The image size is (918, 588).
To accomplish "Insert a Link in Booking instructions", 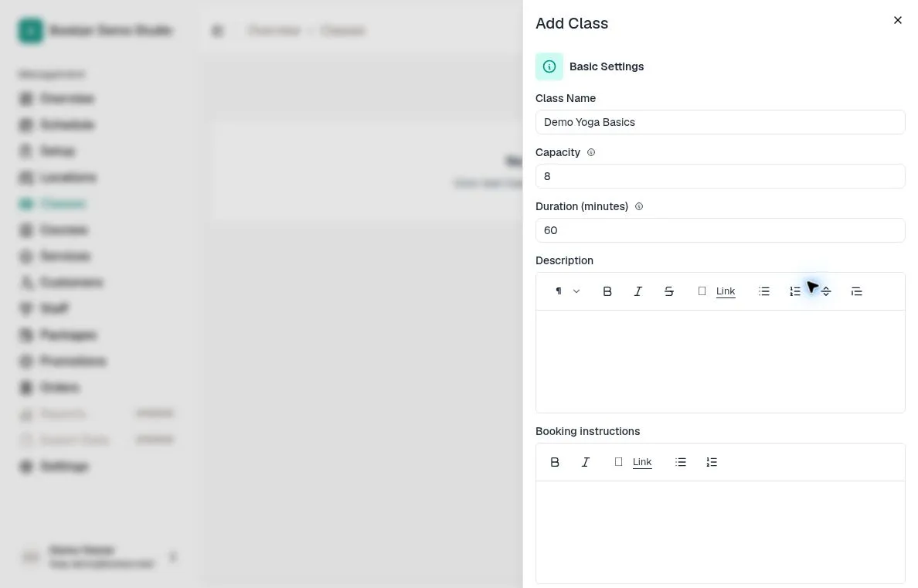I will pos(634,462).
